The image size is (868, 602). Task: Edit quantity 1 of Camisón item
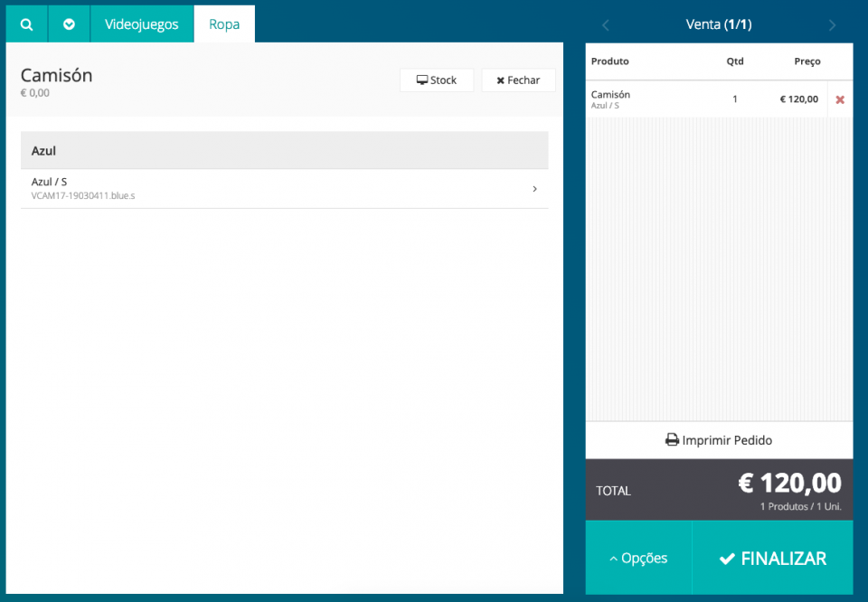coord(735,99)
